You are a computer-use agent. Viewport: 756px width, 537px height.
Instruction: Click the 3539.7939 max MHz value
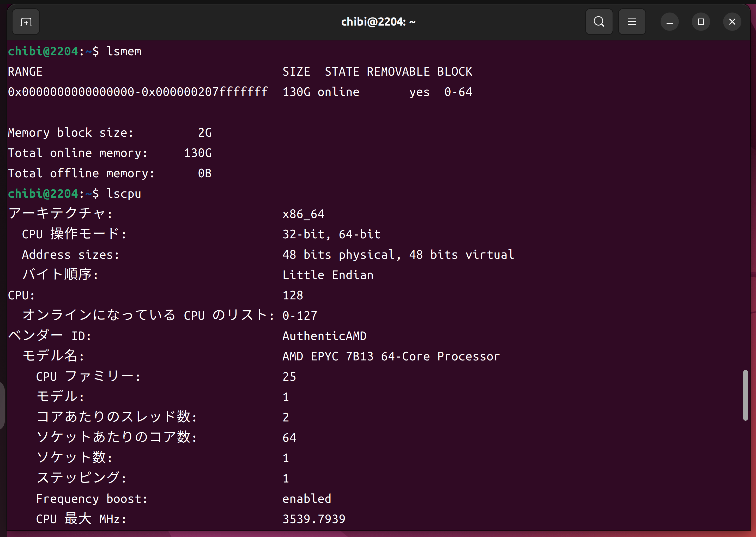coord(314,519)
